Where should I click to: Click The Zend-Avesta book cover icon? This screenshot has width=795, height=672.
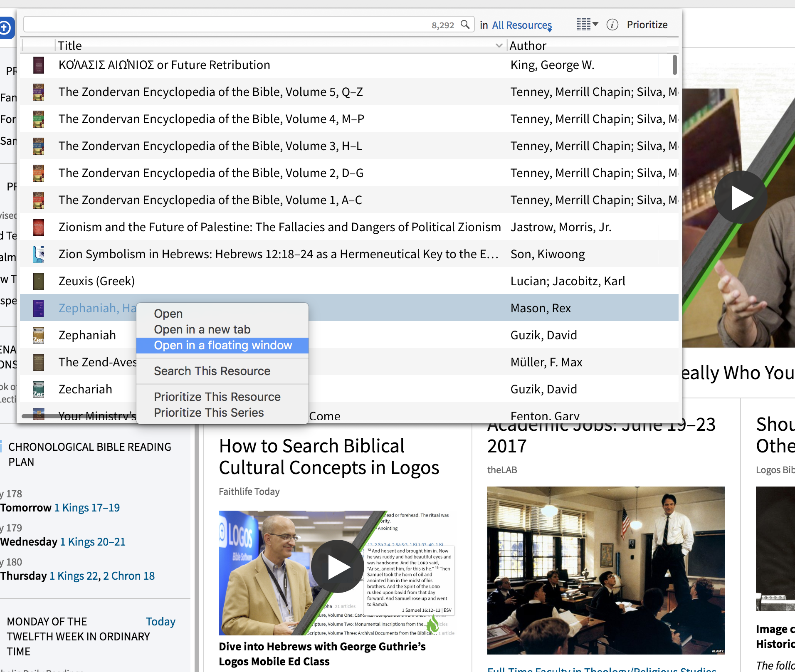38,363
